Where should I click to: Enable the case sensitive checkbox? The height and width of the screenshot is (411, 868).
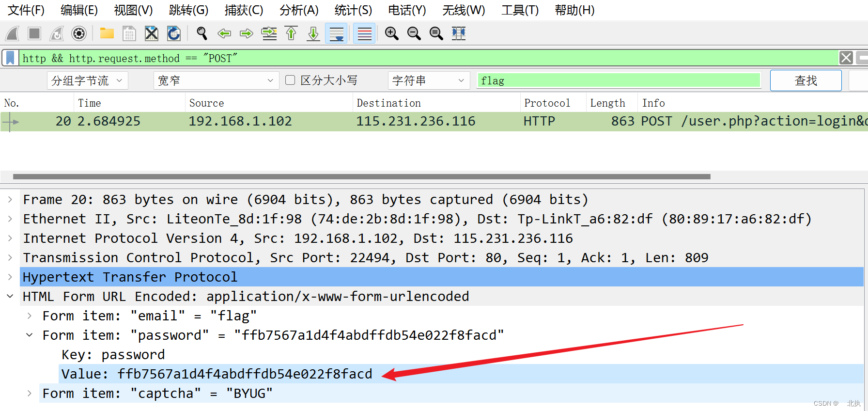click(290, 80)
